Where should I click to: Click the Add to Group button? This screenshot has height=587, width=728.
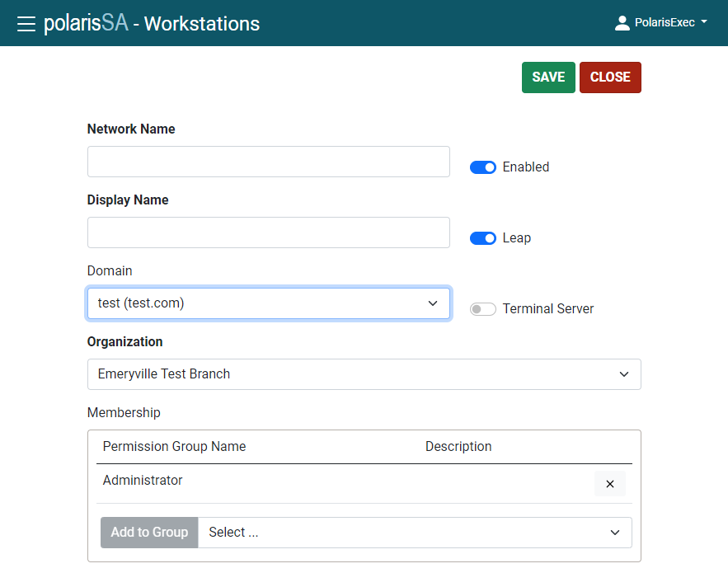pos(149,533)
